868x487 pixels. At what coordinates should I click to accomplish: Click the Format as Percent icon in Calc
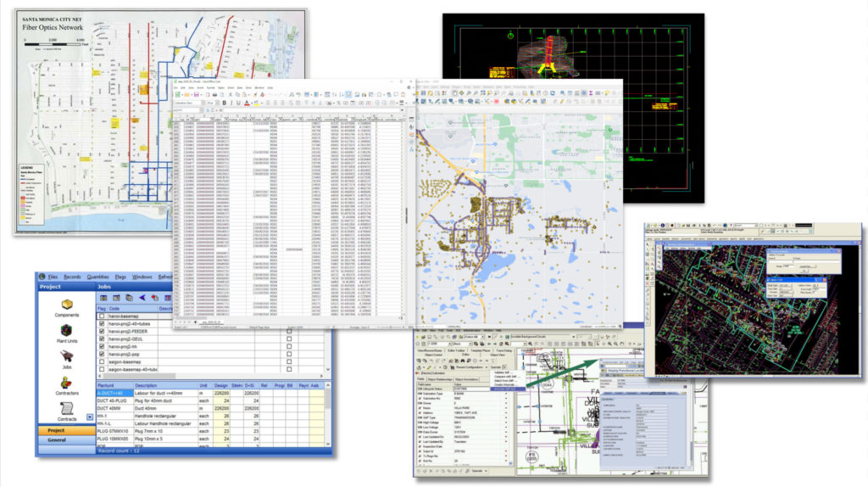338,103
